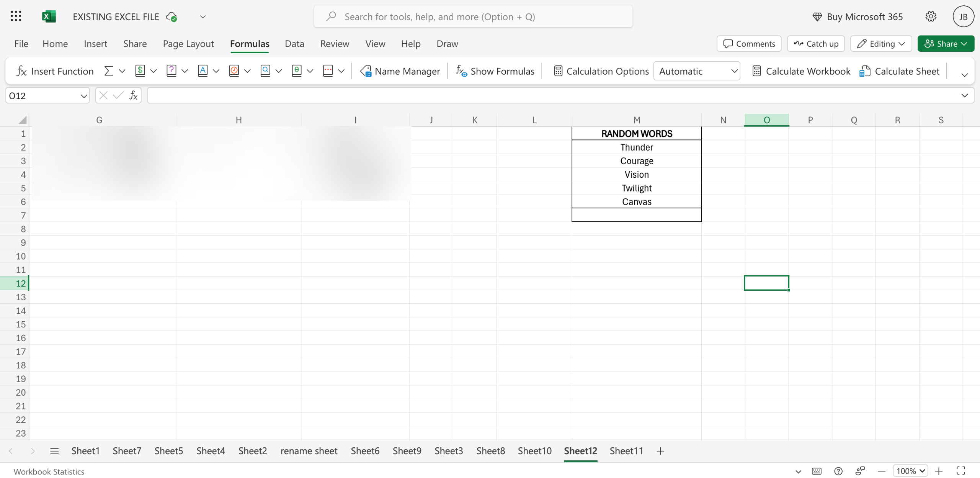Open the Logical functions icon
The width and height of the screenshot is (980, 478).
(x=171, y=71)
